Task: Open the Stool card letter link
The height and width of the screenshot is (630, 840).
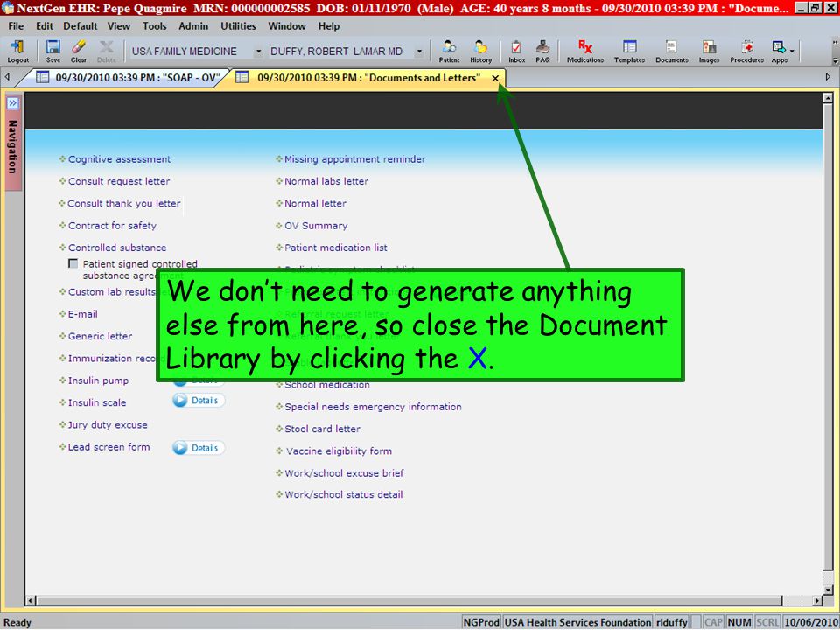Action: pos(322,429)
